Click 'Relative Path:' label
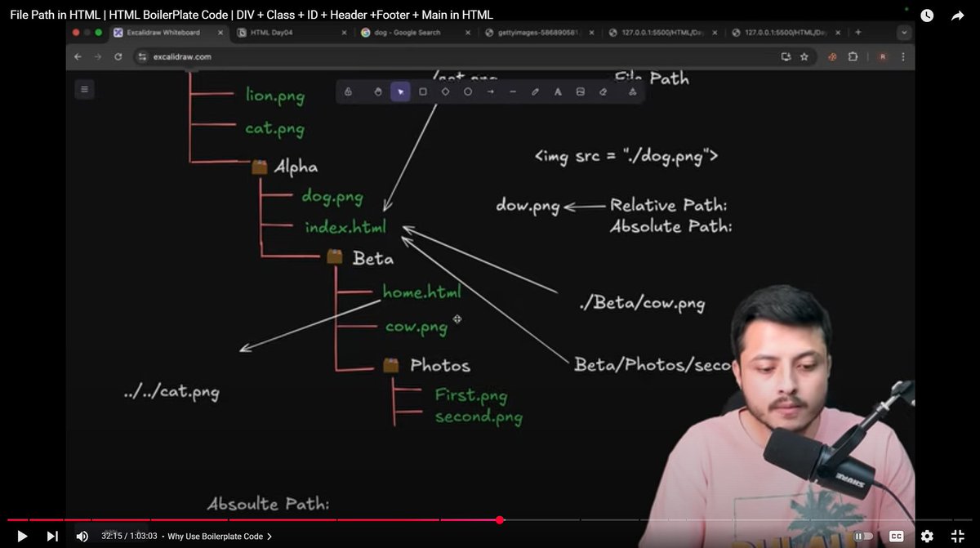980x548 pixels. pyautogui.click(x=669, y=205)
